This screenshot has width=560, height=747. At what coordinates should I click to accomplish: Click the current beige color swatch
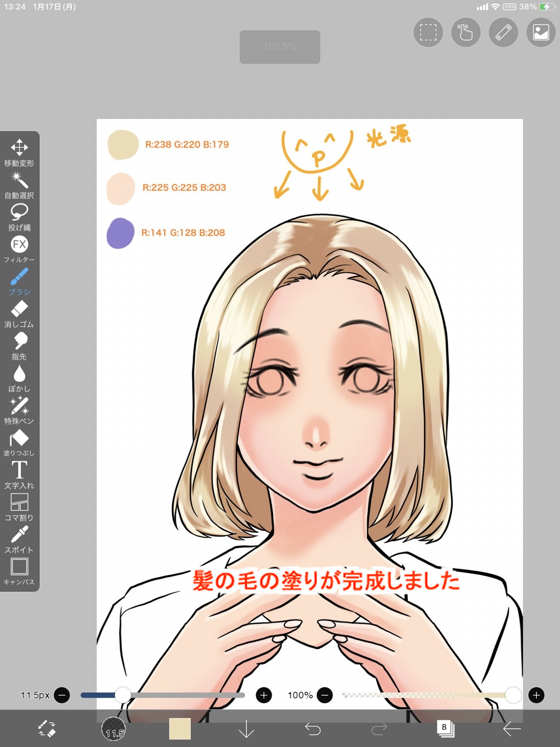coord(180,729)
